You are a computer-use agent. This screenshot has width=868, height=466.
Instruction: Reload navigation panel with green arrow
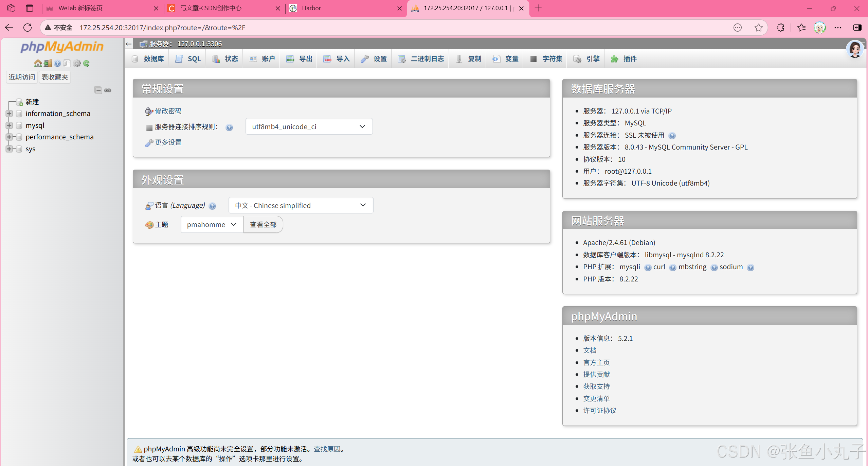[87, 63]
